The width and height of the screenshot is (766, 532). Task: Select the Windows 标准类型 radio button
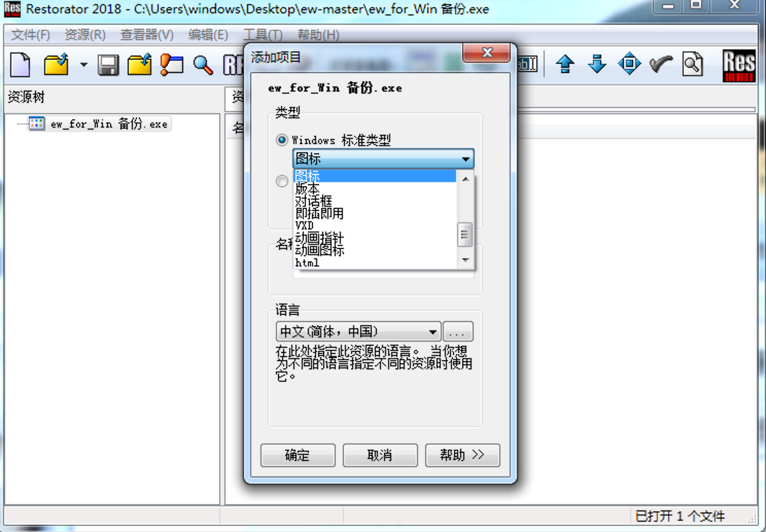[282, 140]
